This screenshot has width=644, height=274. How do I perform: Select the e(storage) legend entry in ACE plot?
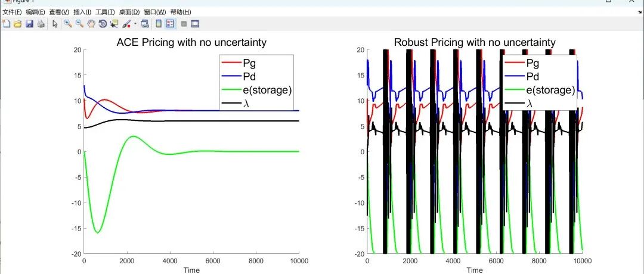pos(267,90)
